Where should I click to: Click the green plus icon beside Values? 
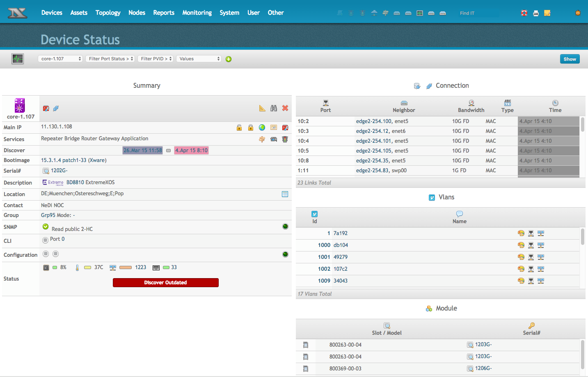click(229, 59)
